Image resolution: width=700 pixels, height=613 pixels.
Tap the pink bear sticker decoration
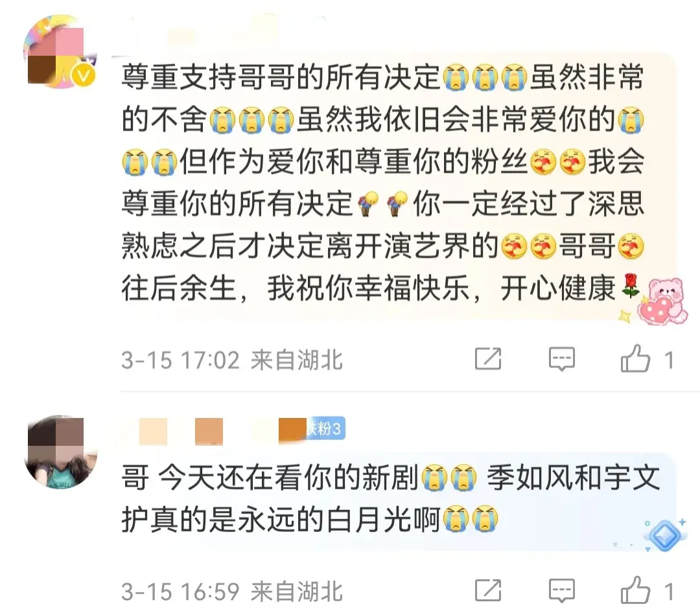tap(662, 301)
